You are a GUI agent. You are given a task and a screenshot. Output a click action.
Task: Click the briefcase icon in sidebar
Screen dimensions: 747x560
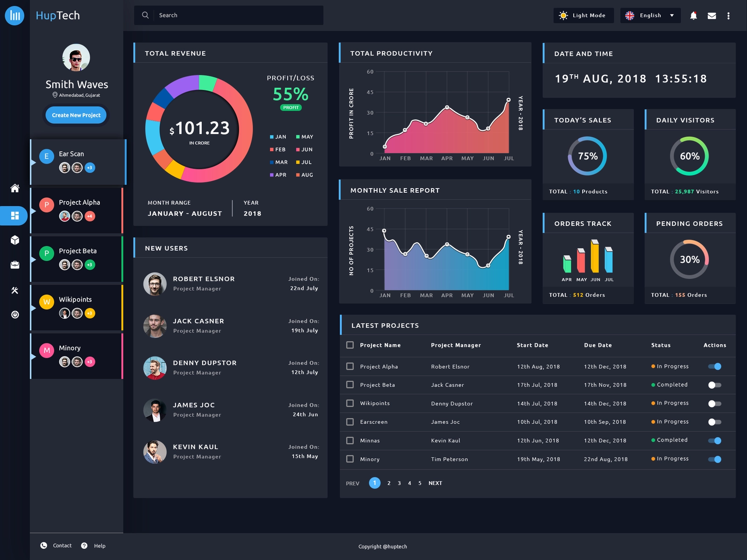tap(15, 265)
